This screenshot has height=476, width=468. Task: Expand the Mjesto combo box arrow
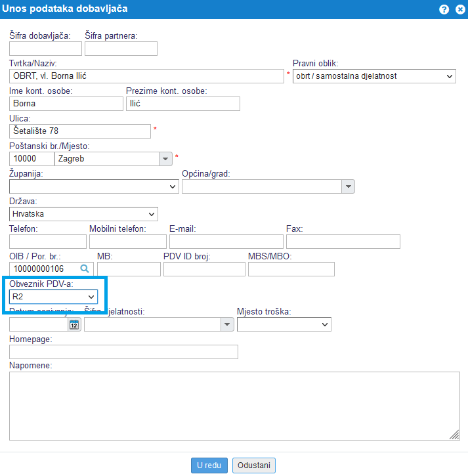point(165,159)
